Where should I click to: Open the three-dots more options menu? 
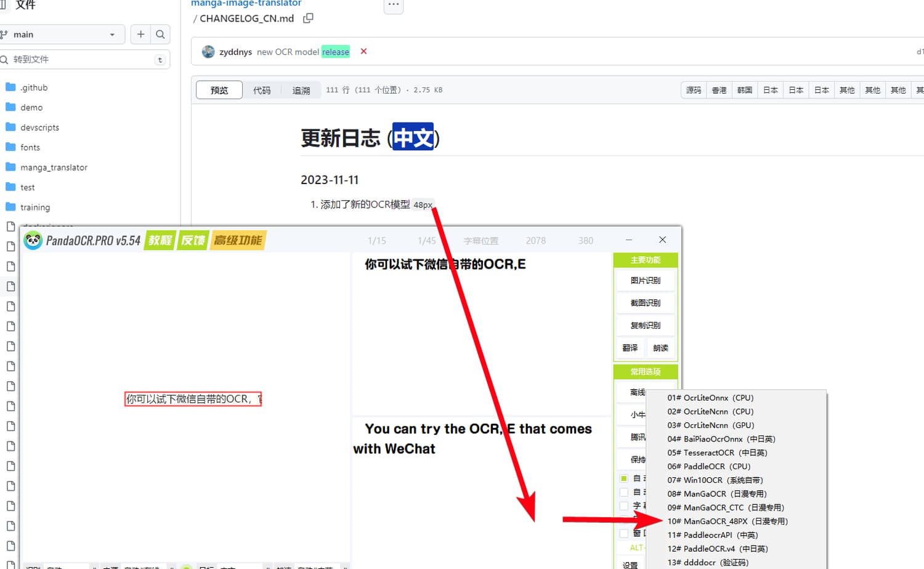[394, 5]
